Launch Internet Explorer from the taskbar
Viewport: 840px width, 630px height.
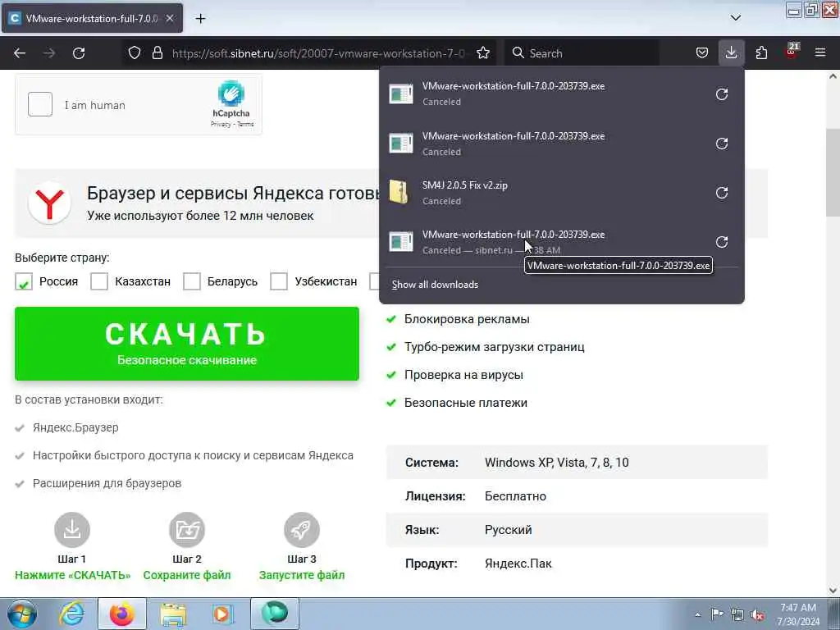pyautogui.click(x=72, y=614)
